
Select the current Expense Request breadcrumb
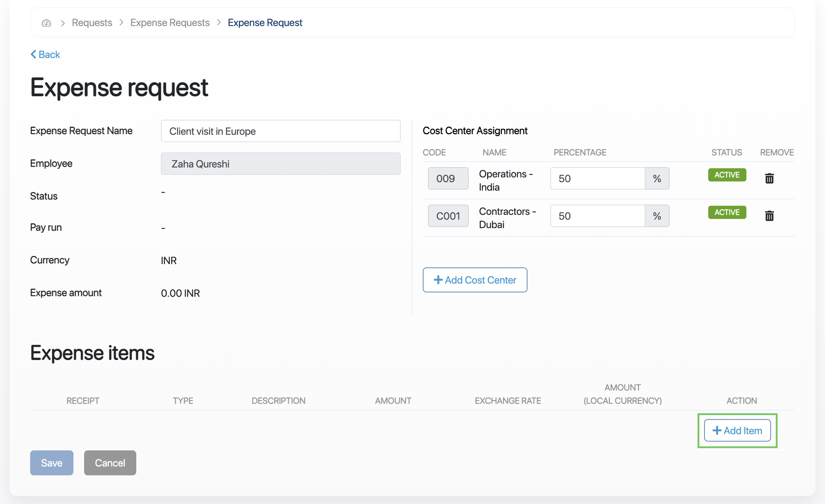[x=265, y=23]
